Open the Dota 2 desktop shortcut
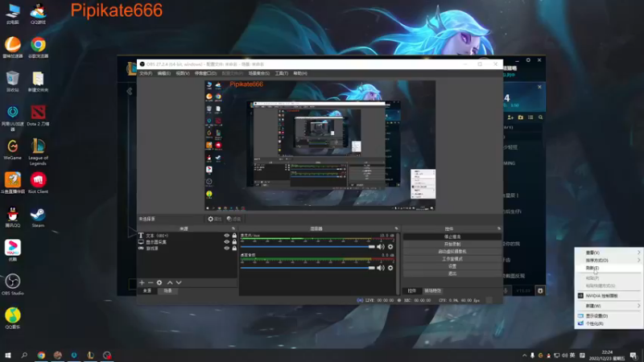 click(38, 115)
